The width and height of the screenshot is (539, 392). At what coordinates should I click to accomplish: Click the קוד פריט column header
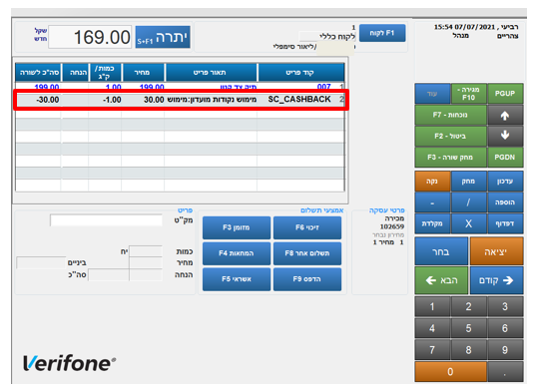(x=300, y=73)
